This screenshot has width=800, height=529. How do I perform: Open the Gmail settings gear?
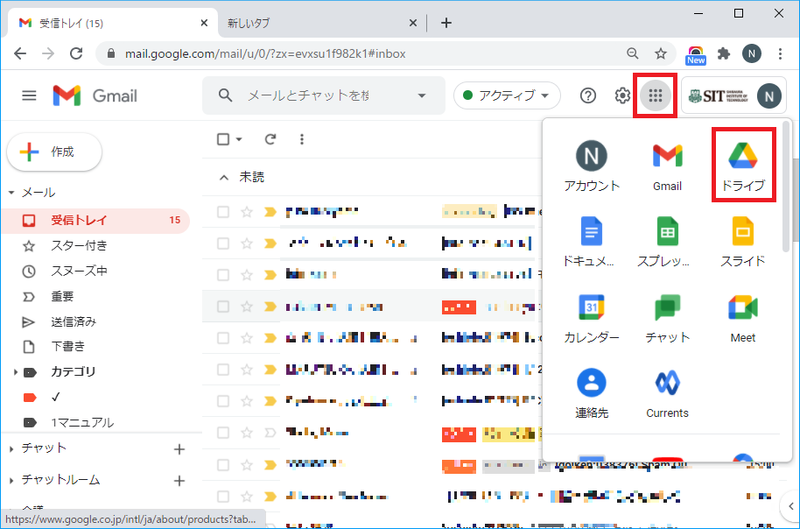click(622, 95)
